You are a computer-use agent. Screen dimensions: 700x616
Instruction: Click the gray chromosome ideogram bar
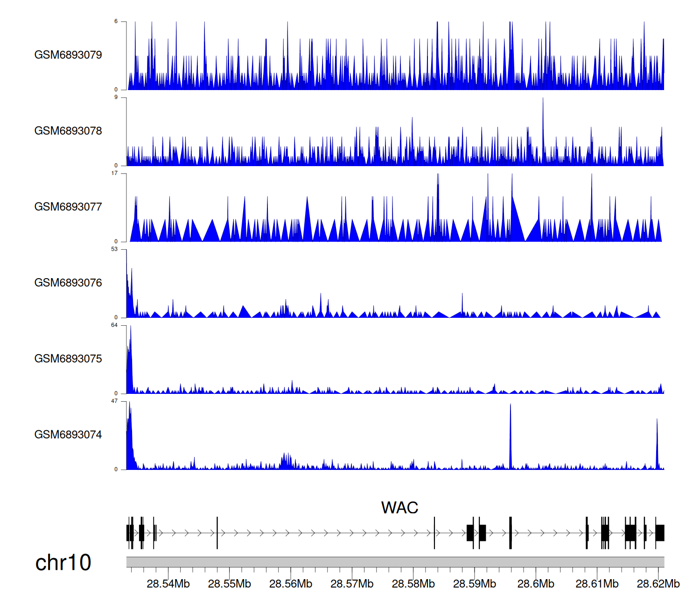click(395, 562)
